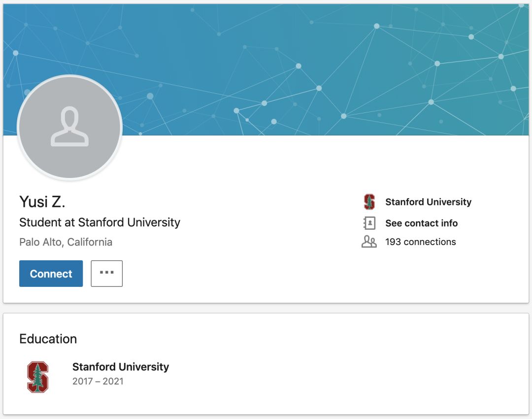The width and height of the screenshot is (532, 419).
Task: Click the contact info address book icon
Action: point(369,223)
